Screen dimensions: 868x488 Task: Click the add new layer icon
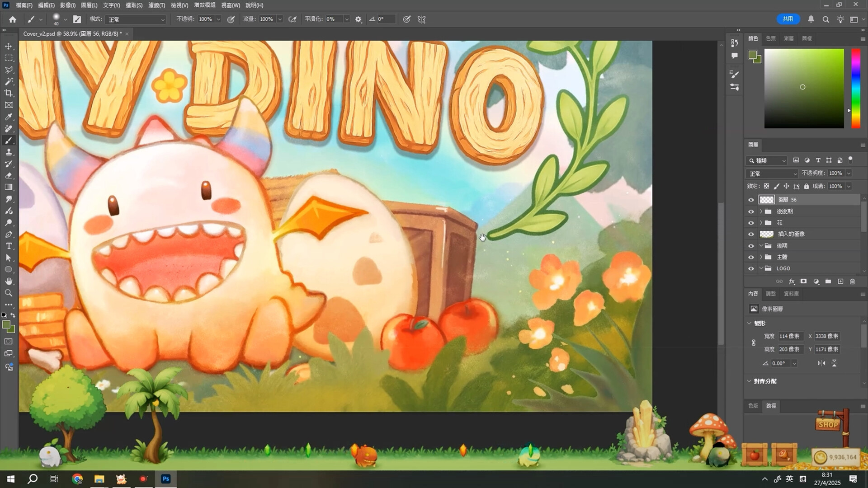tap(841, 281)
